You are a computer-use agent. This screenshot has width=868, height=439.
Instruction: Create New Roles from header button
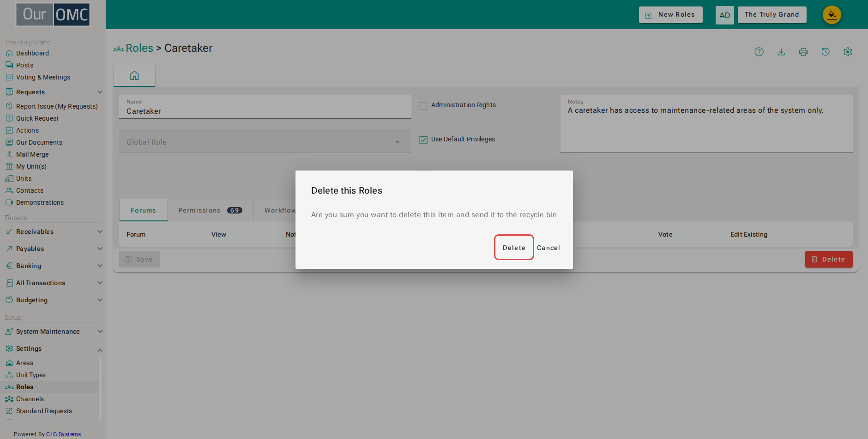pyautogui.click(x=671, y=15)
